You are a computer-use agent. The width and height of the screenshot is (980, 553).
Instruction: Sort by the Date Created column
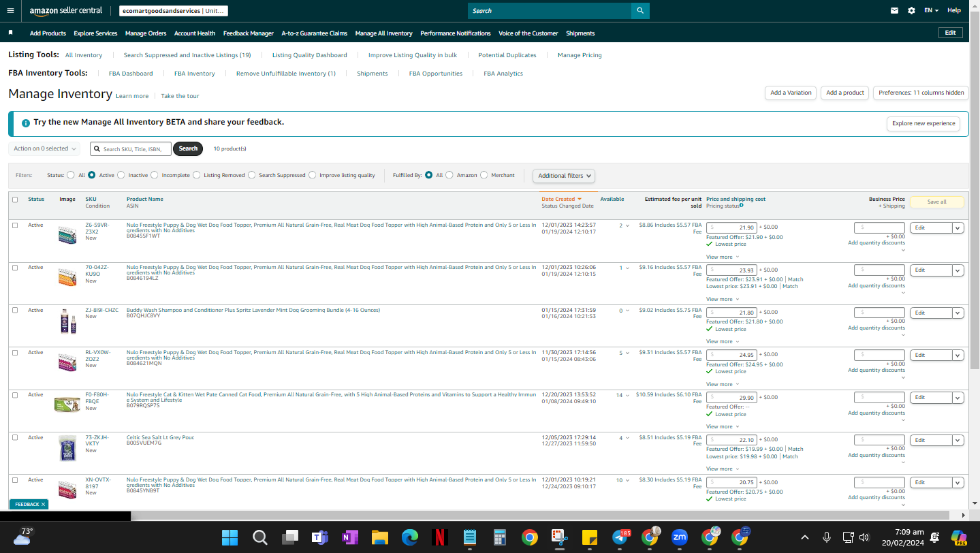pos(561,199)
